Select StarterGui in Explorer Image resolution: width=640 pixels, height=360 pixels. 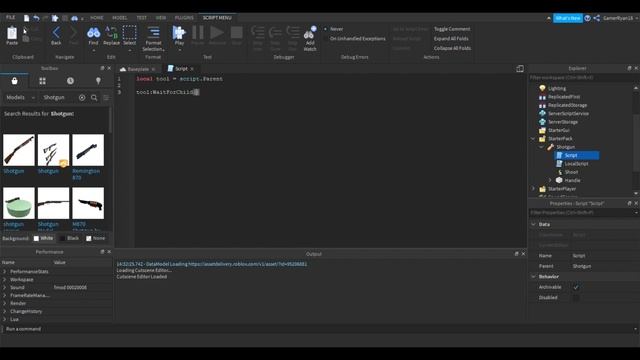click(559, 130)
